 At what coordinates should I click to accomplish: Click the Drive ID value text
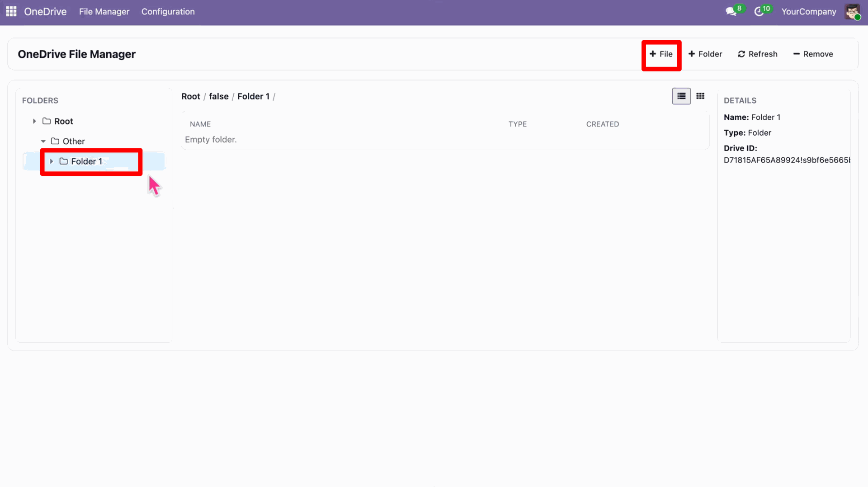[787, 160]
